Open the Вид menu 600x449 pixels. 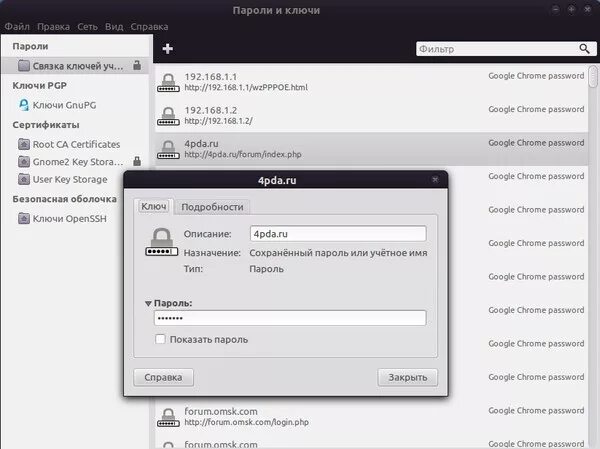click(x=114, y=27)
